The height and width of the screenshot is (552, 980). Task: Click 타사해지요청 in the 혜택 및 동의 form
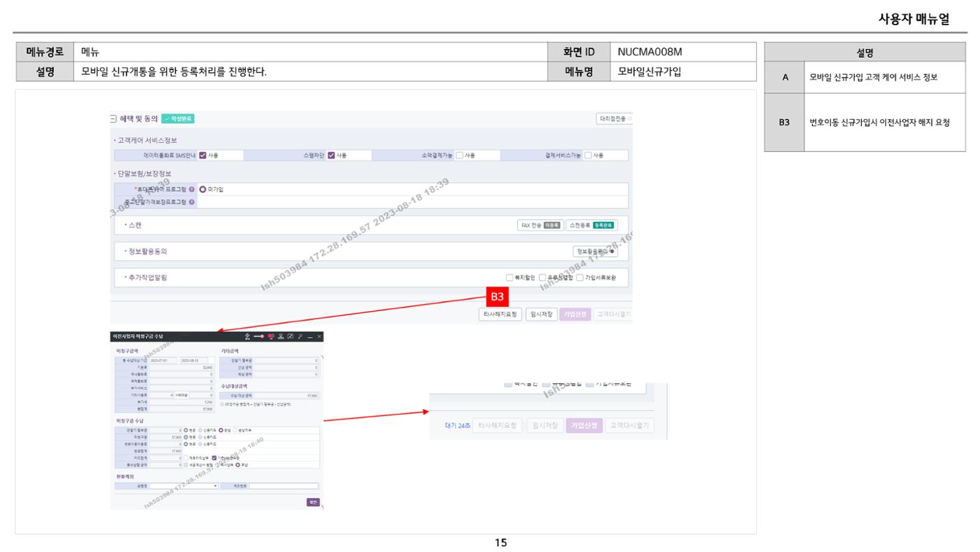[500, 314]
